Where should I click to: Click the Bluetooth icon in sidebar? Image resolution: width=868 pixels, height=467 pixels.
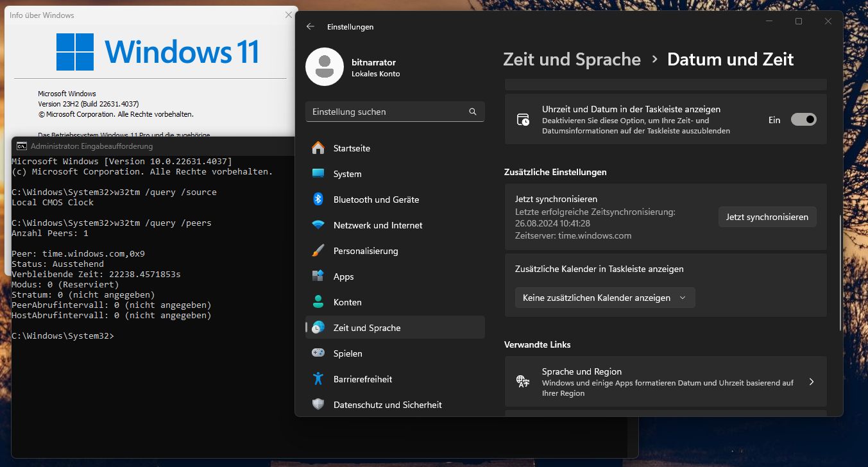[x=318, y=200]
